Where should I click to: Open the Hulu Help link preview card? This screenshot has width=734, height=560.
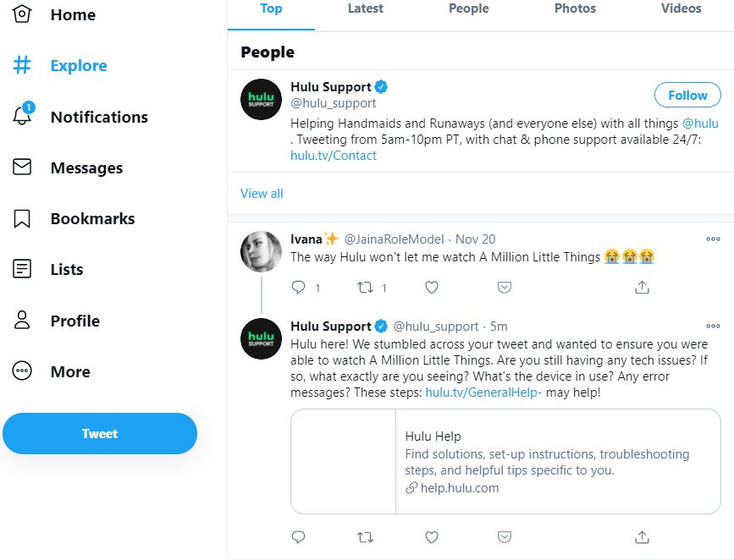tap(505, 462)
